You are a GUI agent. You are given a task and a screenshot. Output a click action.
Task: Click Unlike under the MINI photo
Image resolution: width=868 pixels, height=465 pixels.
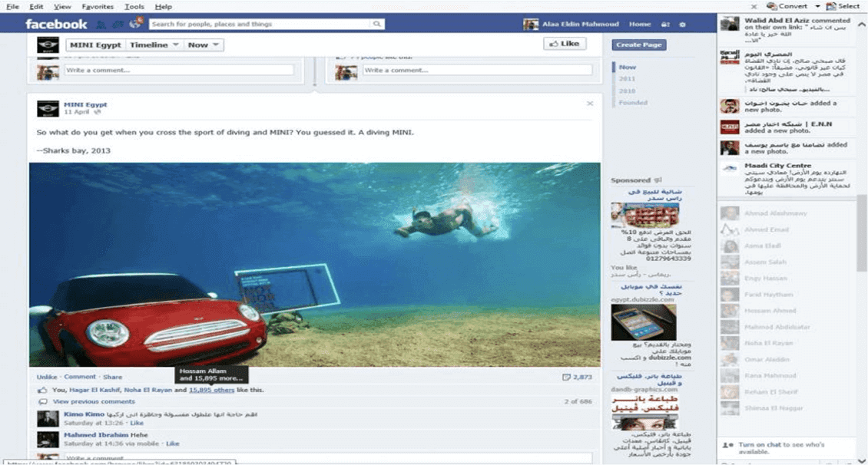click(x=47, y=377)
